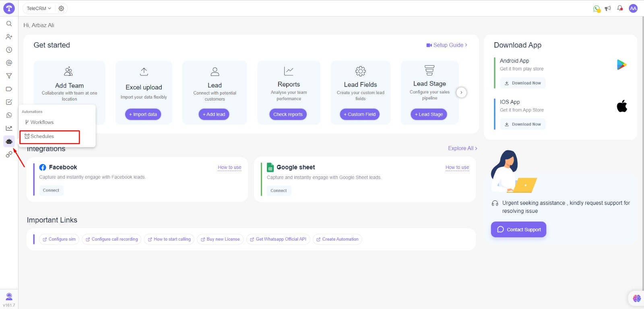Click the tasks checkbox icon in sidebar

9,102
